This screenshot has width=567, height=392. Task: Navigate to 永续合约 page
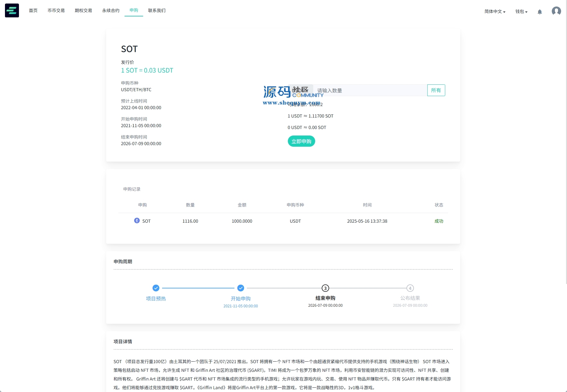coord(111,11)
